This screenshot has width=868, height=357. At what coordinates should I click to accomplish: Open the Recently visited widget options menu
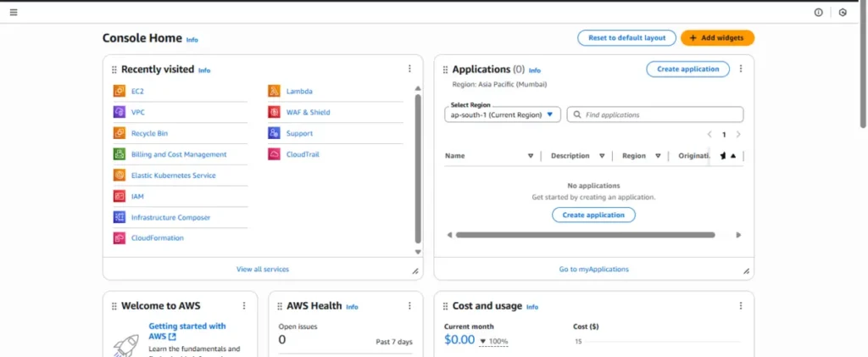[x=409, y=69]
